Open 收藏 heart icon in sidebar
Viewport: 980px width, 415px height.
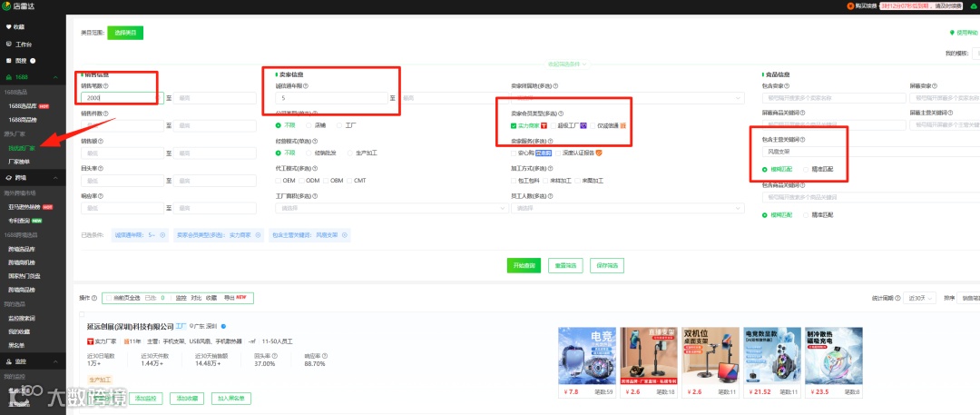click(x=9, y=27)
